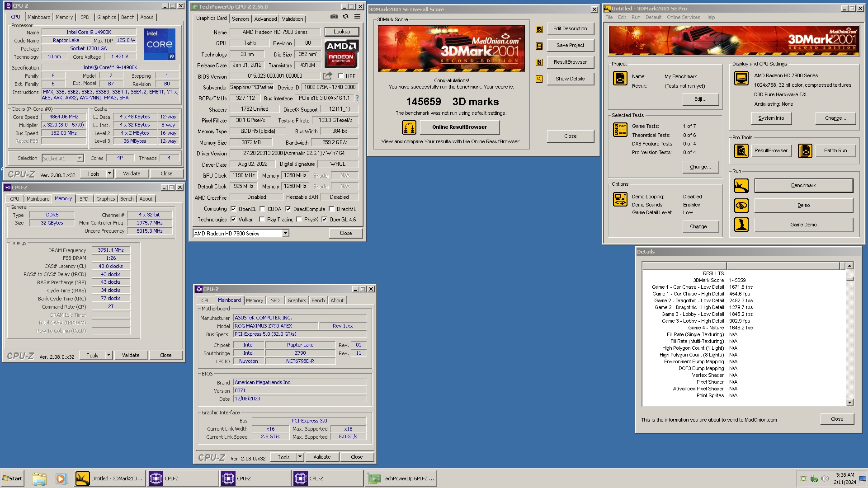Switch to Sensors tab in GPU-Z
This screenshot has height=488, width=868.
(241, 19)
